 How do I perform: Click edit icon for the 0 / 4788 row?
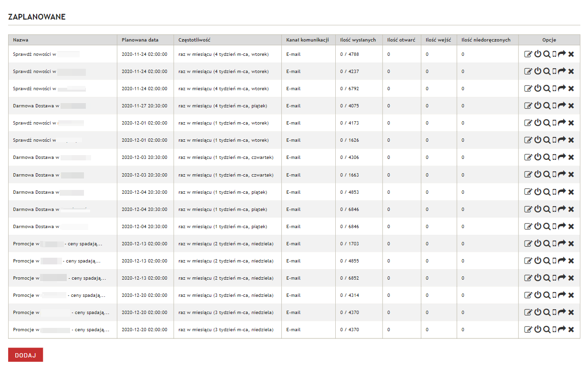(528, 54)
